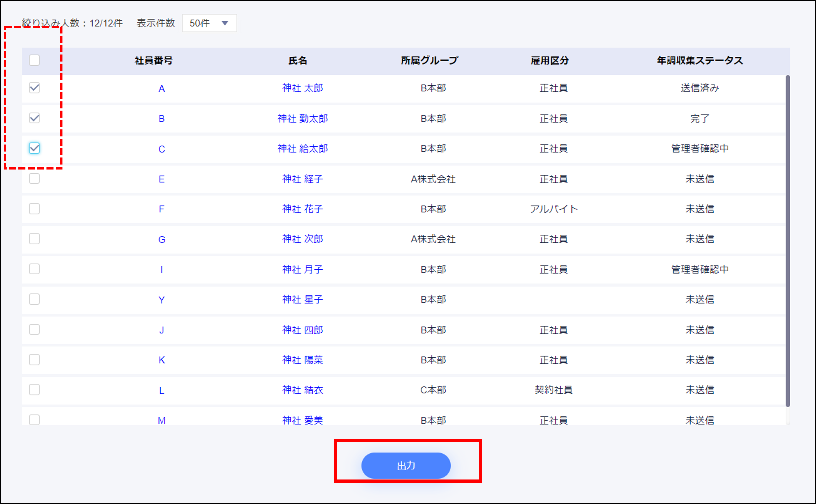Select the checkbox for employee Y
816x504 pixels.
click(34, 299)
